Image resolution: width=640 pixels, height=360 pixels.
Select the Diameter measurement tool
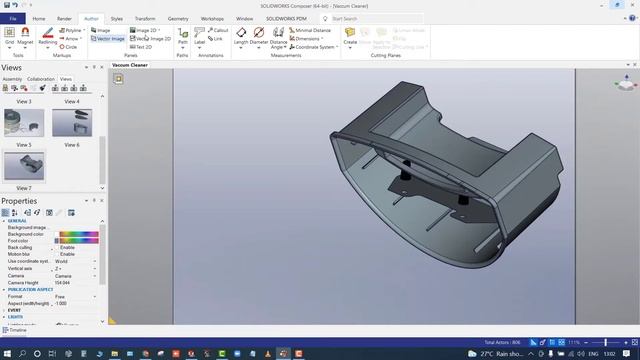[x=258, y=36]
